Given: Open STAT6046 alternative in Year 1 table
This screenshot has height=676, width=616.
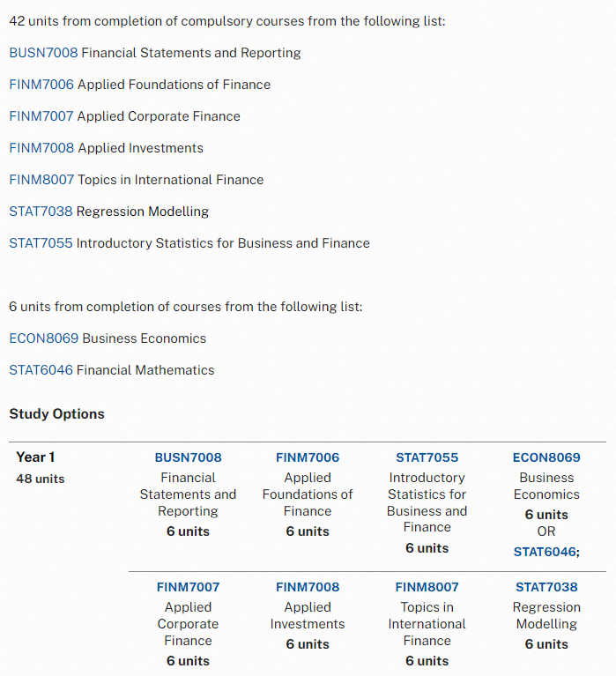Looking at the screenshot, I should pos(545,552).
